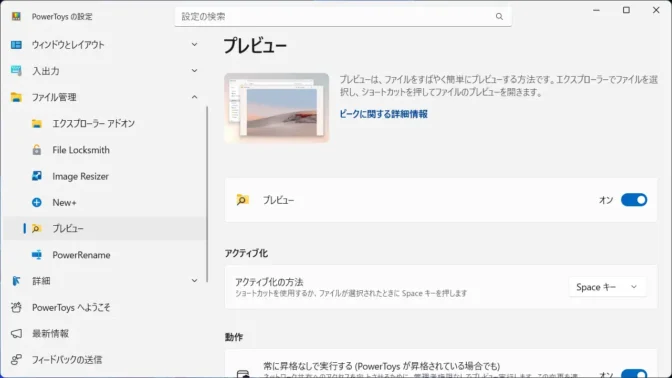Click the プレビュー sidebar magnifier icon
Image resolution: width=672 pixels, height=378 pixels.
37,228
